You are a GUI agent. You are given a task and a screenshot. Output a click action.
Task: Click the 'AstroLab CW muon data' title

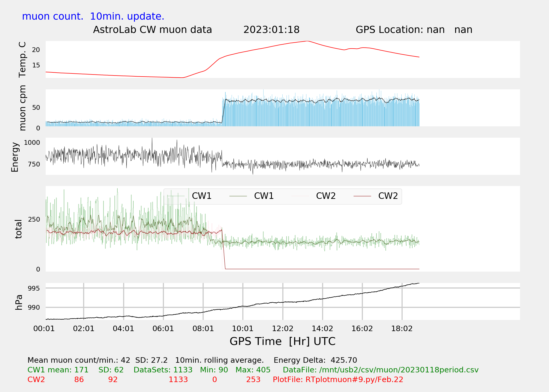152,30
